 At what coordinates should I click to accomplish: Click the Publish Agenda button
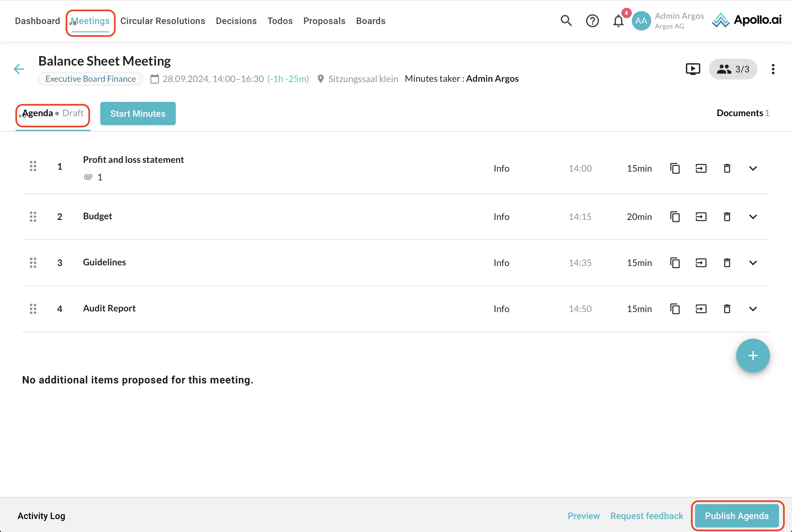737,516
